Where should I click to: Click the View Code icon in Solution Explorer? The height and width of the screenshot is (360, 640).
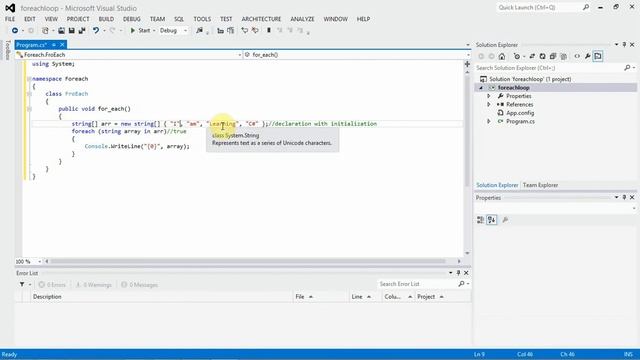coord(577,56)
